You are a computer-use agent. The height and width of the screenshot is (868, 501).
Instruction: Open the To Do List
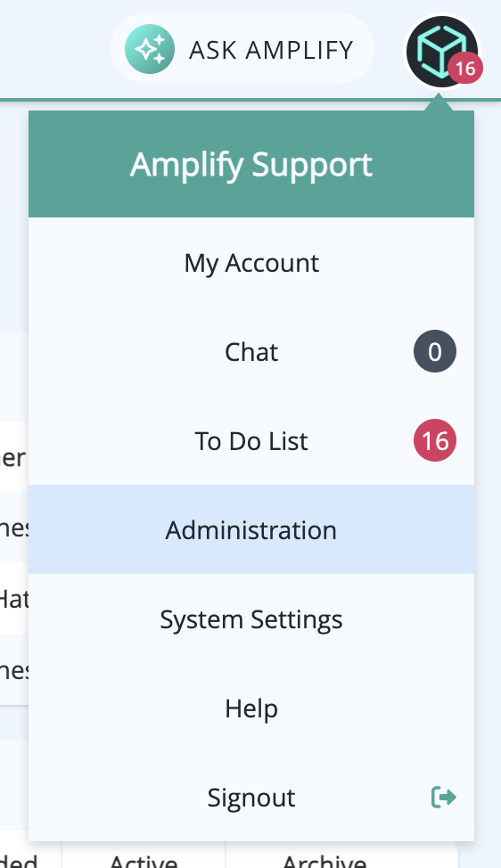[251, 441]
